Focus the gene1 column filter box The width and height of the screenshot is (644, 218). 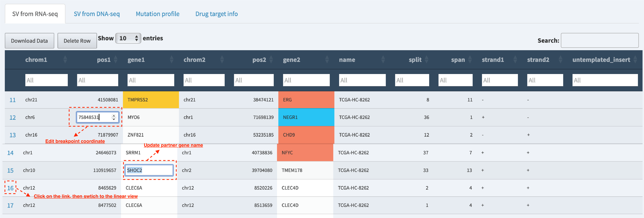(x=151, y=80)
